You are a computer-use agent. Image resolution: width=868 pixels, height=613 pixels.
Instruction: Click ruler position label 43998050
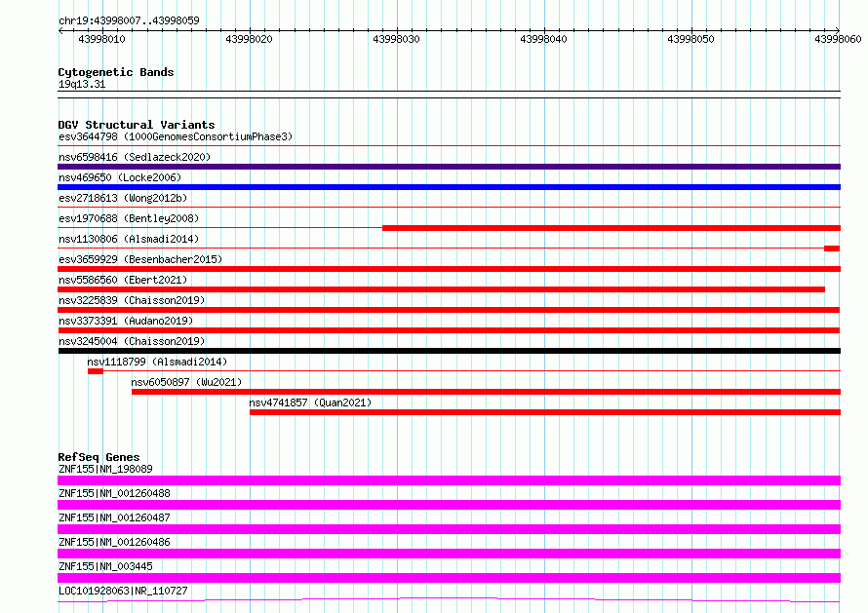(690, 39)
